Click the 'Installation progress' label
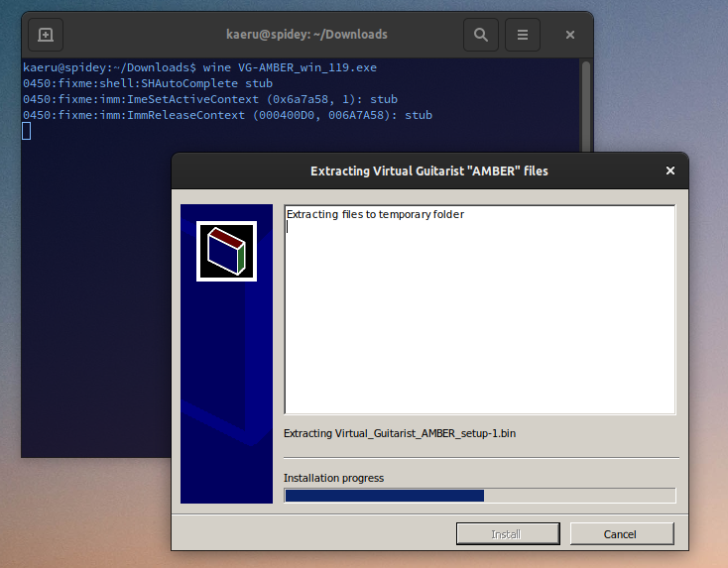 pos(333,478)
